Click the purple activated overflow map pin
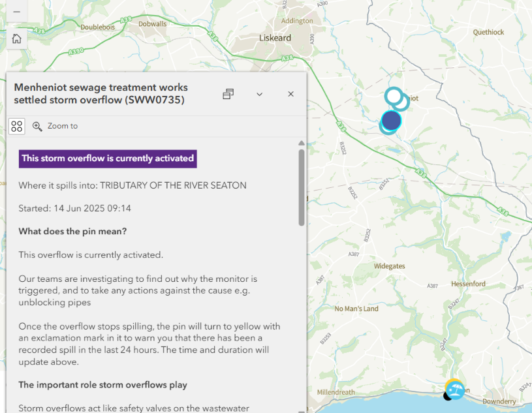Viewport: 532px width, 413px height. point(391,120)
